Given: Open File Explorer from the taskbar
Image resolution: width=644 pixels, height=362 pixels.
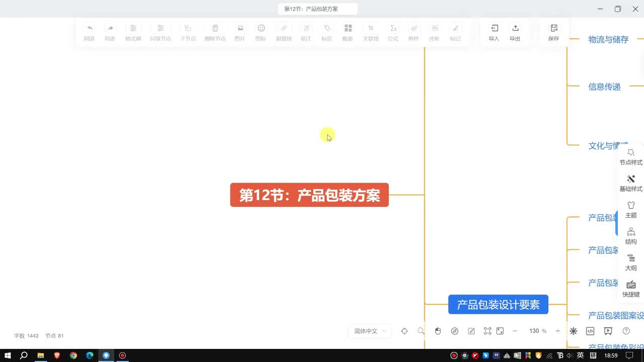Looking at the screenshot, I should tap(41, 355).
